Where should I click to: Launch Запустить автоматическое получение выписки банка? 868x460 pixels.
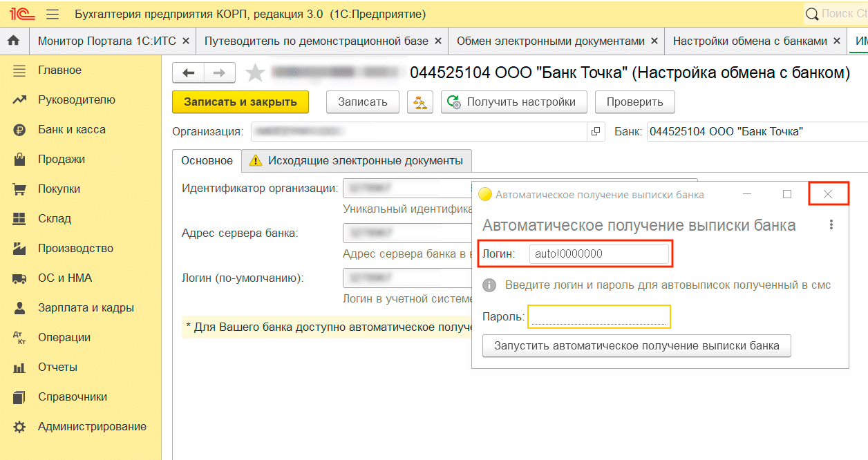coord(637,346)
